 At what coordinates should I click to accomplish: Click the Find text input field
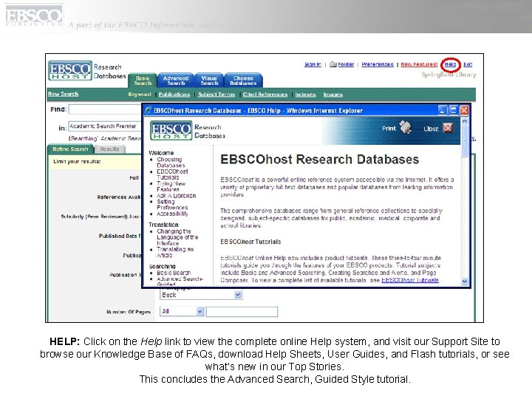105,109
